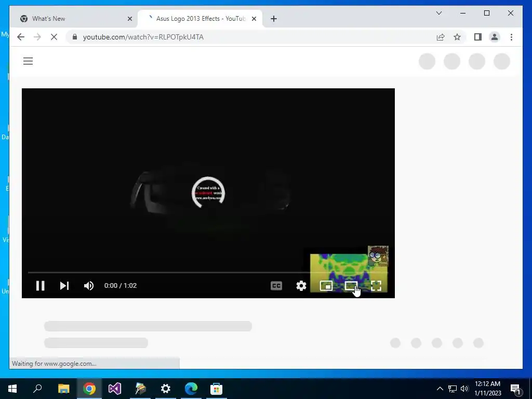
Task: Open Windows Settings from the taskbar
Action: [166, 389]
